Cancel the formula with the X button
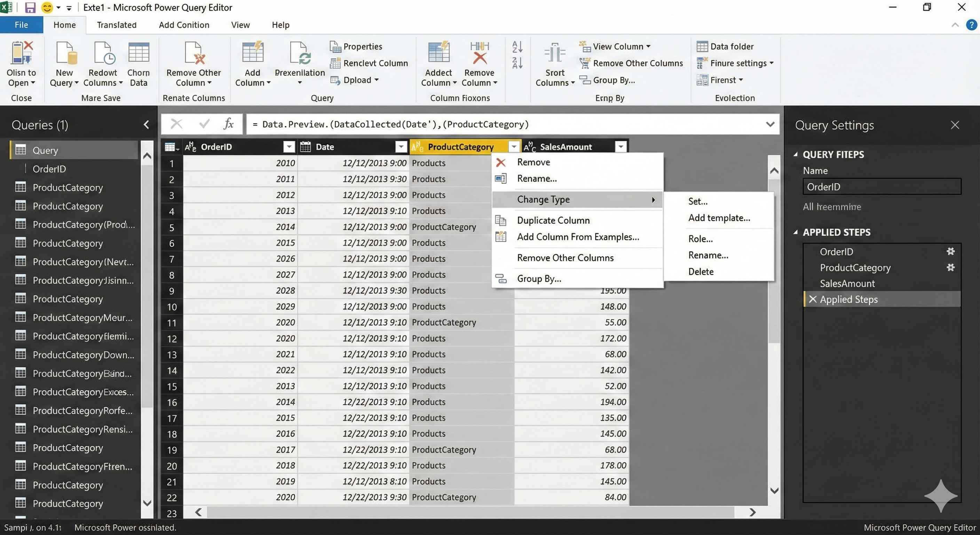 (176, 124)
